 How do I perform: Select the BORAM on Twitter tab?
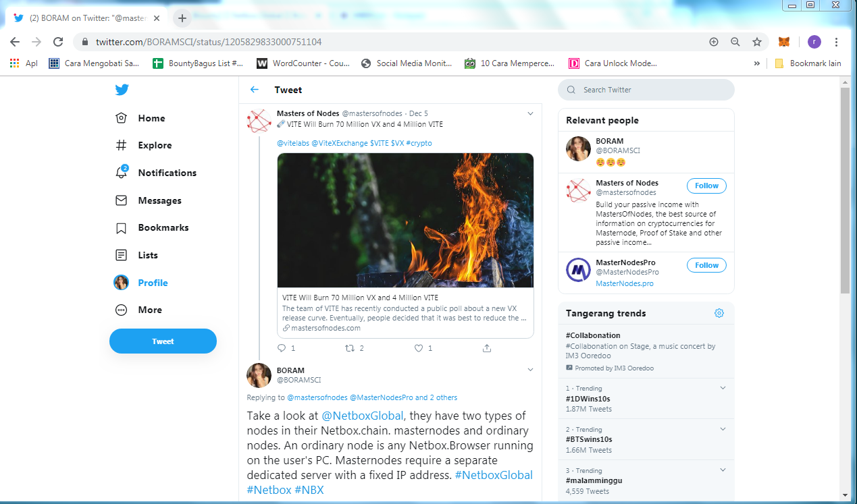pos(88,18)
